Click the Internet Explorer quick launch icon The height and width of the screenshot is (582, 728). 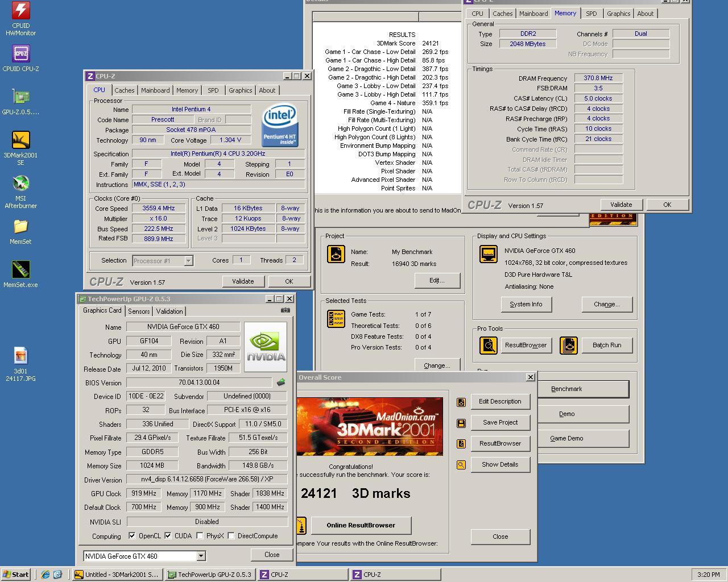click(45, 575)
